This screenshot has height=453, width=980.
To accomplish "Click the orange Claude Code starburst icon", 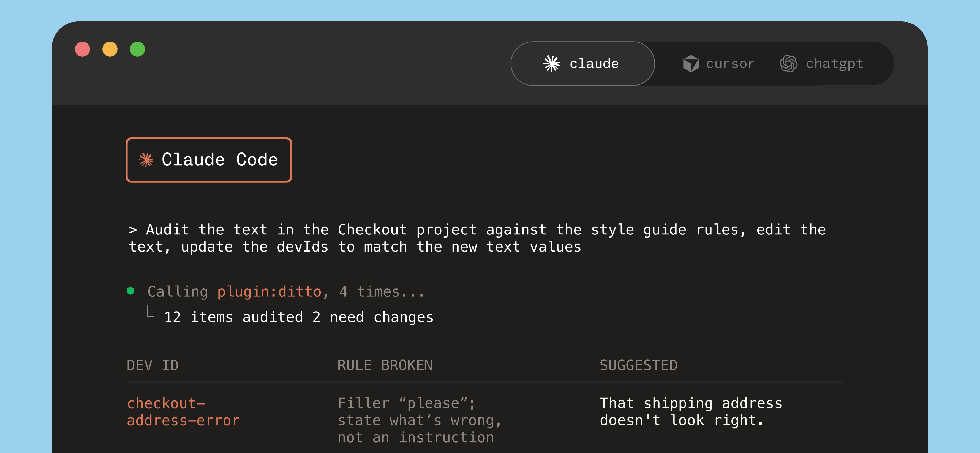I will click(x=146, y=160).
